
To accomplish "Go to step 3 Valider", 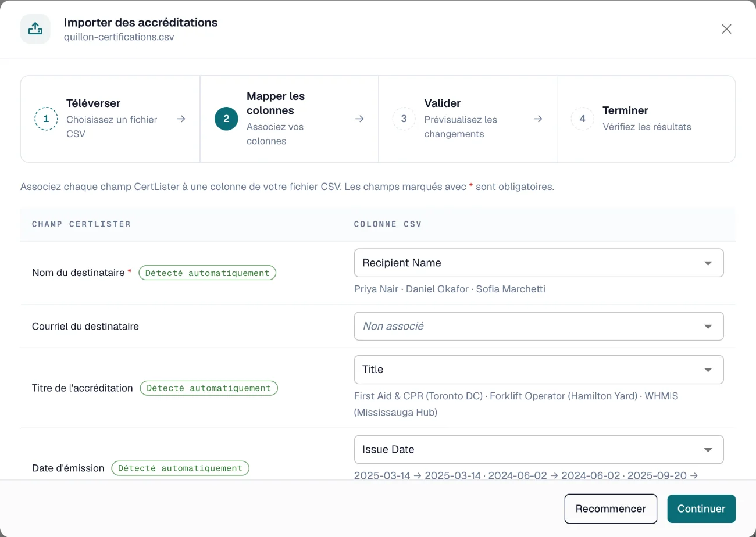I will tap(468, 119).
